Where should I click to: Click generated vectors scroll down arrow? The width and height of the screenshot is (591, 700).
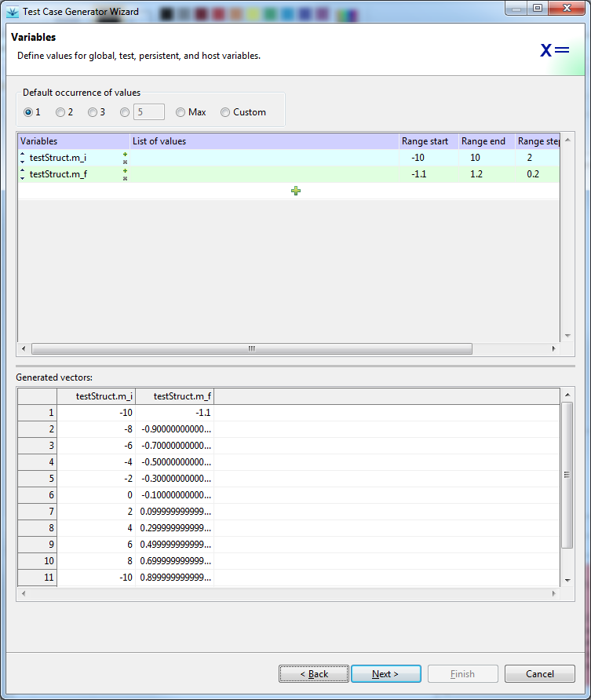tap(567, 580)
